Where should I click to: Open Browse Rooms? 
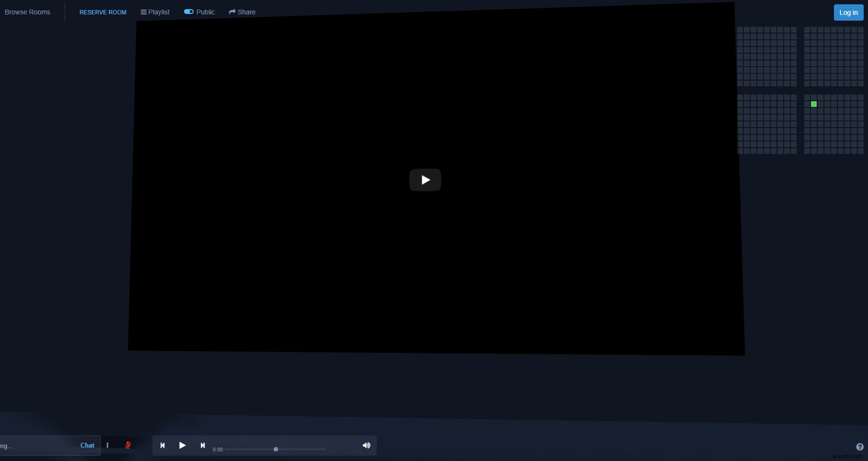click(x=27, y=12)
